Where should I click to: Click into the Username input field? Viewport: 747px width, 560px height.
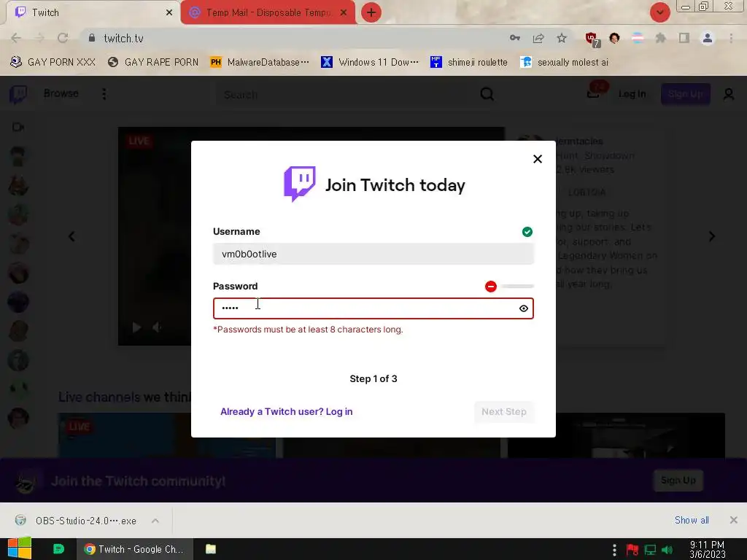click(373, 254)
